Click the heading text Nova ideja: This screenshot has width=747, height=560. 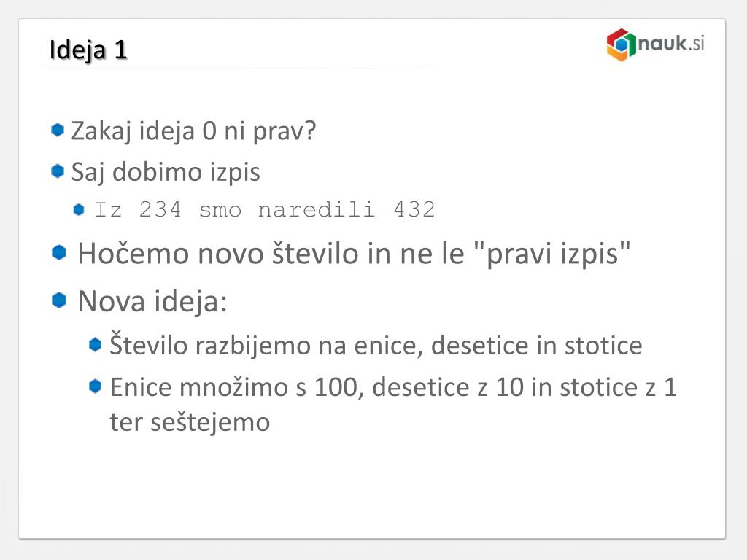click(x=152, y=301)
